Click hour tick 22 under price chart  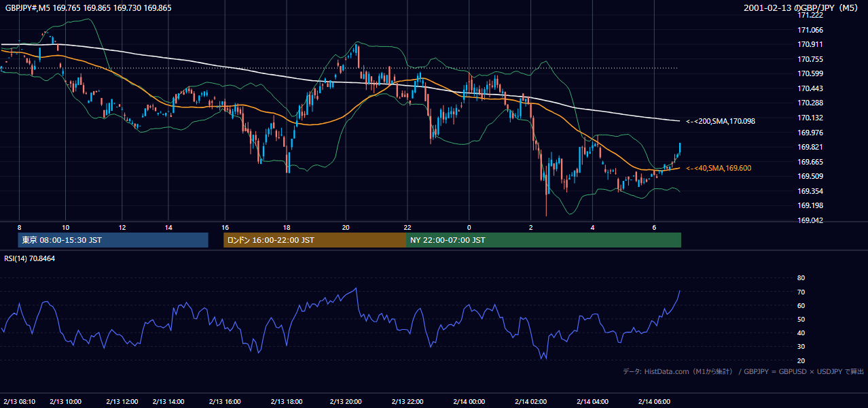point(408,227)
